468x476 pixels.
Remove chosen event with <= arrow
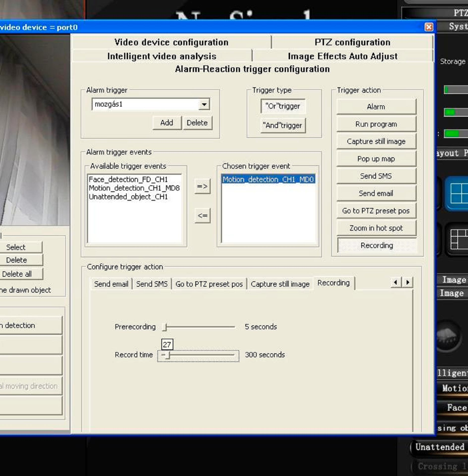202,216
